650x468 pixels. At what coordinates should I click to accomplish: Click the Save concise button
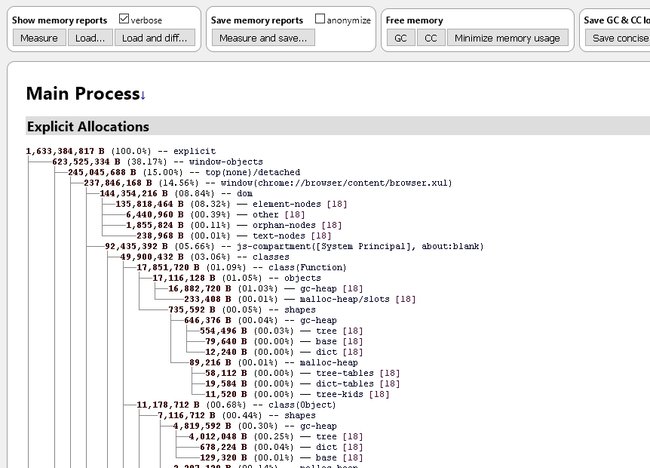pos(618,38)
